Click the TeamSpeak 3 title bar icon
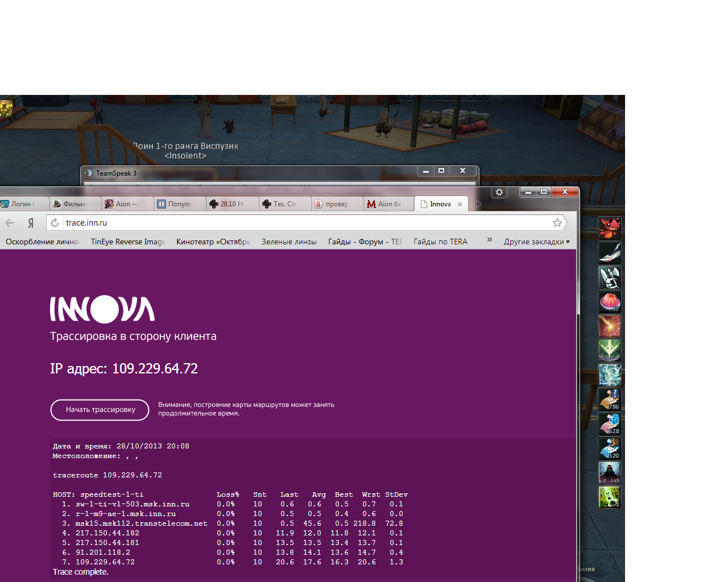 88,173
